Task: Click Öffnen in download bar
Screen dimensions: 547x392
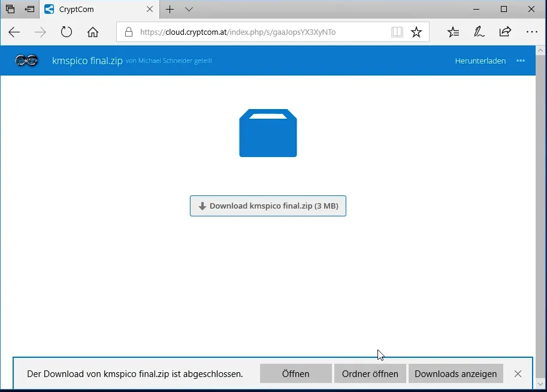Action: coord(295,374)
